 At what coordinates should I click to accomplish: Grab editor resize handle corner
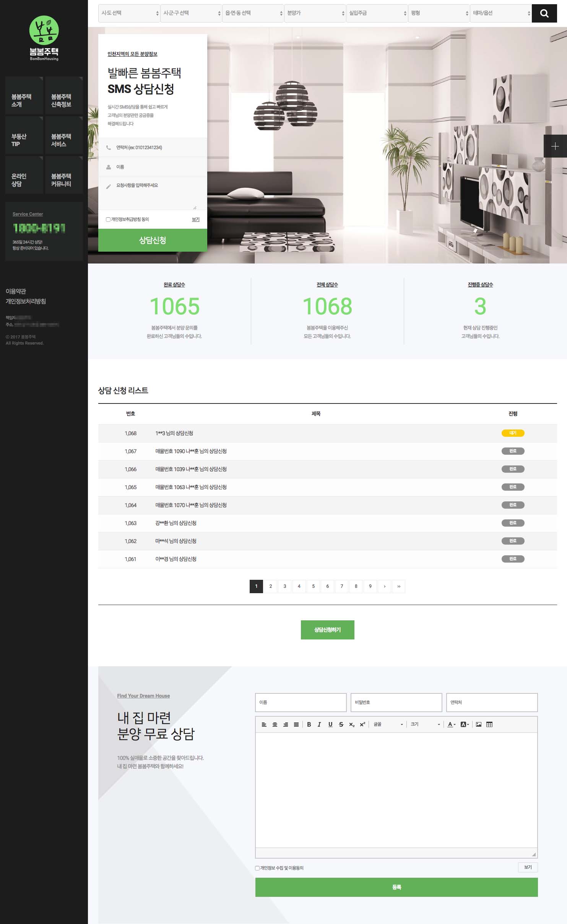[534, 854]
